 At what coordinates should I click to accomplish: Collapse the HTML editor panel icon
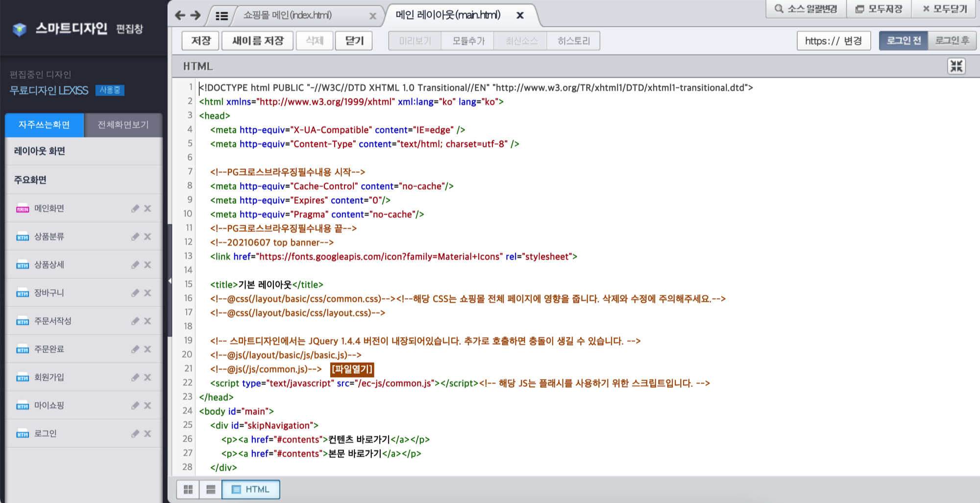pyautogui.click(x=956, y=66)
